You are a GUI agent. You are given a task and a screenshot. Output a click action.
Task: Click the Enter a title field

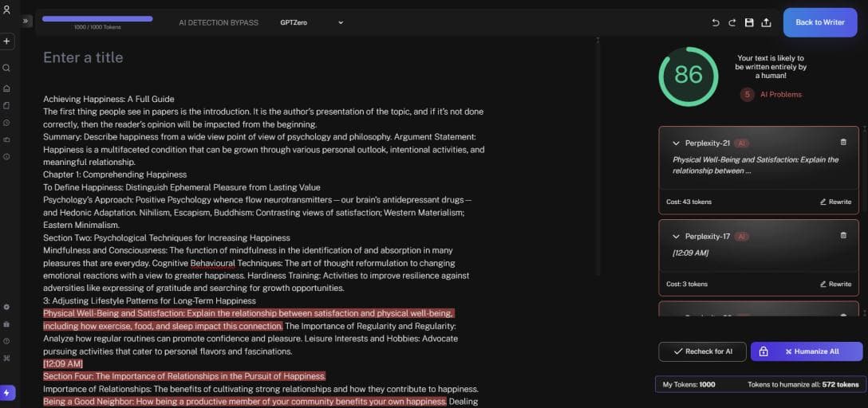coord(83,57)
